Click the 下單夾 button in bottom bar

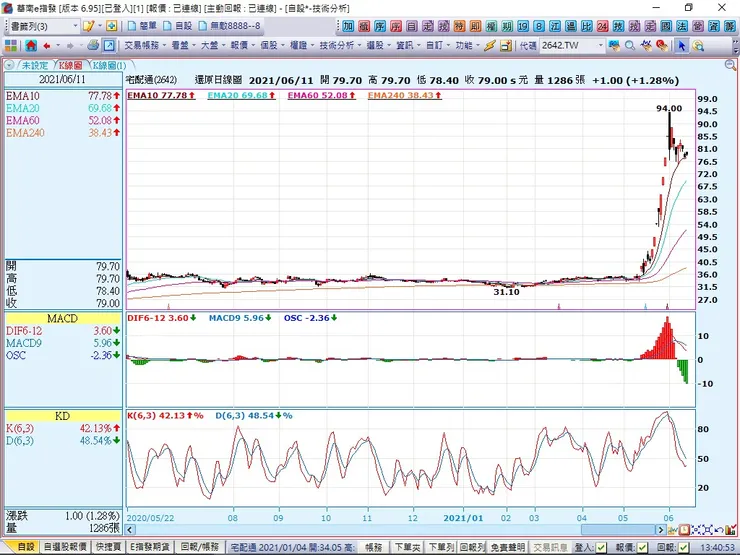(x=406, y=547)
